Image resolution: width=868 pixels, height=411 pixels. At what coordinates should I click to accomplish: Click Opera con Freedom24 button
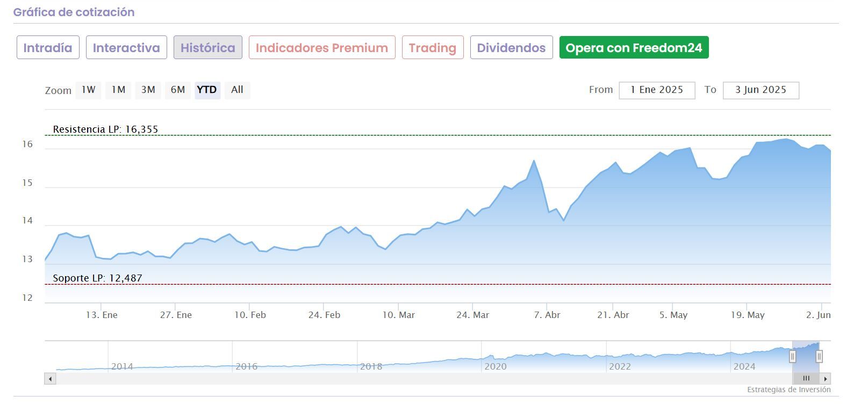tap(634, 48)
